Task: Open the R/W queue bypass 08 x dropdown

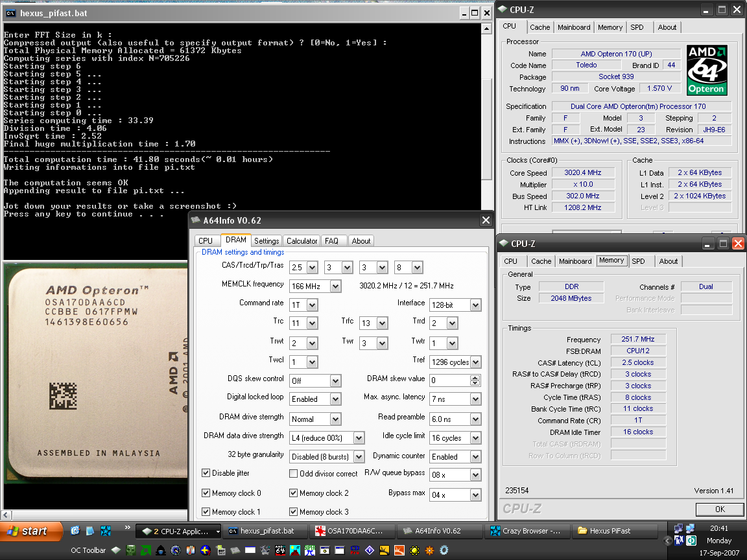Action: click(x=475, y=474)
